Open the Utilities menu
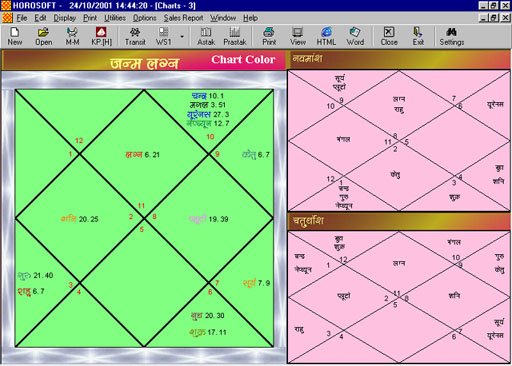 pos(115,18)
